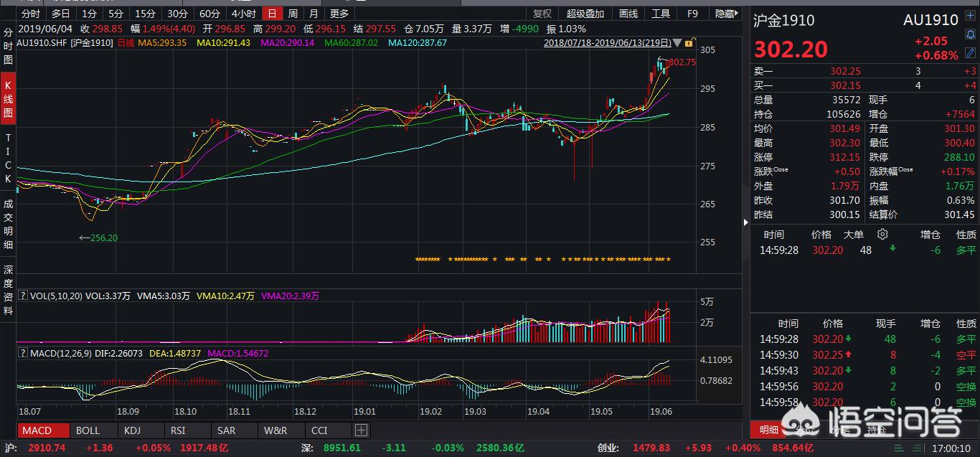Select the 30分 period
Screen dimensions: 980x457
[x=178, y=14]
